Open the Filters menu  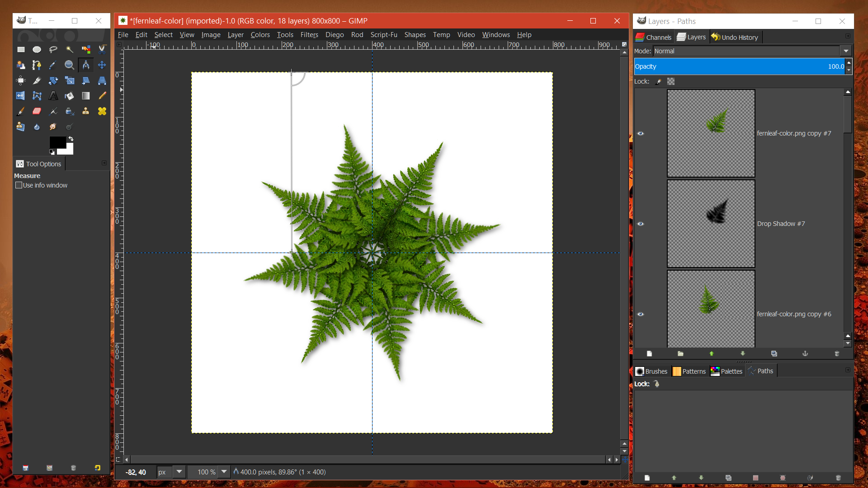pyautogui.click(x=309, y=35)
